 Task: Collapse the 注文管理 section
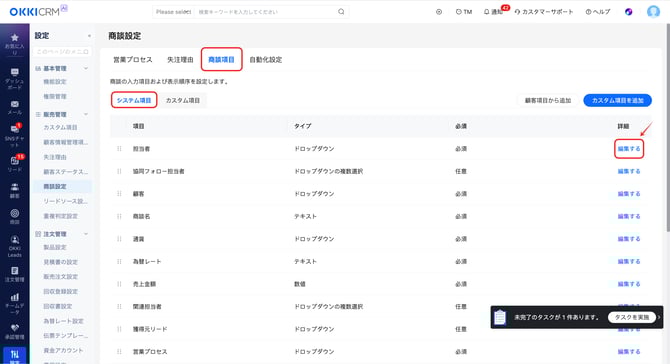click(86, 234)
